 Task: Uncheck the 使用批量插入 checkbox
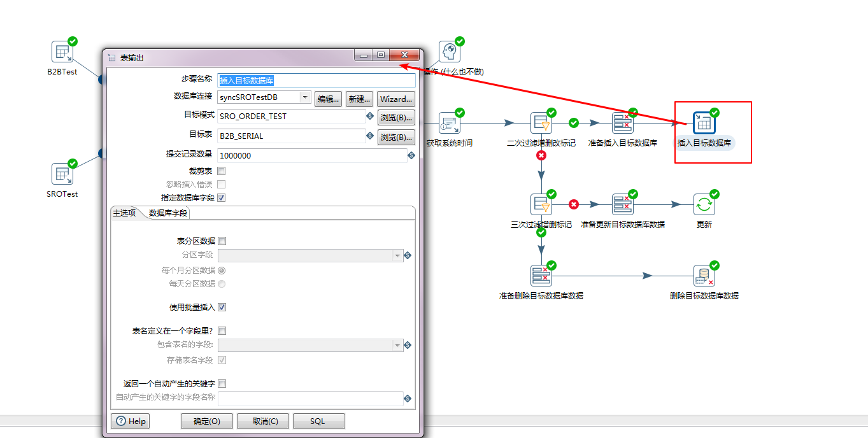(x=222, y=307)
